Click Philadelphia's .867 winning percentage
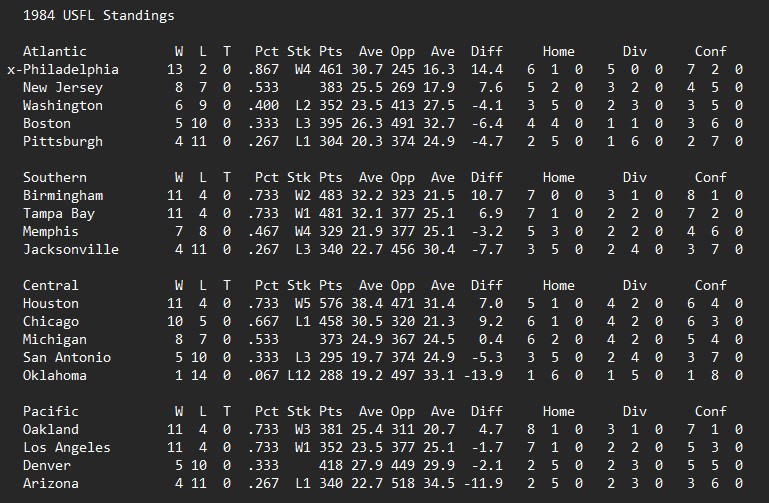Screen dimensions: 769x503 [x=266, y=69]
